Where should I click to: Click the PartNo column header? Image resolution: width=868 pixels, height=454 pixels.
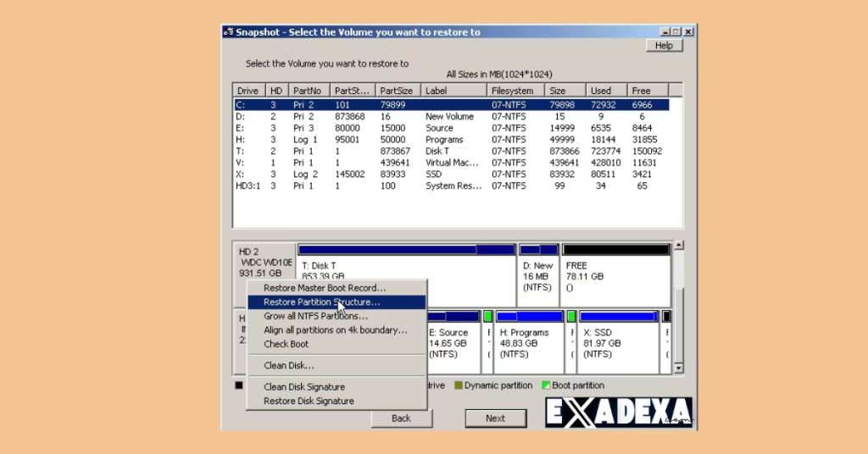pos(309,91)
